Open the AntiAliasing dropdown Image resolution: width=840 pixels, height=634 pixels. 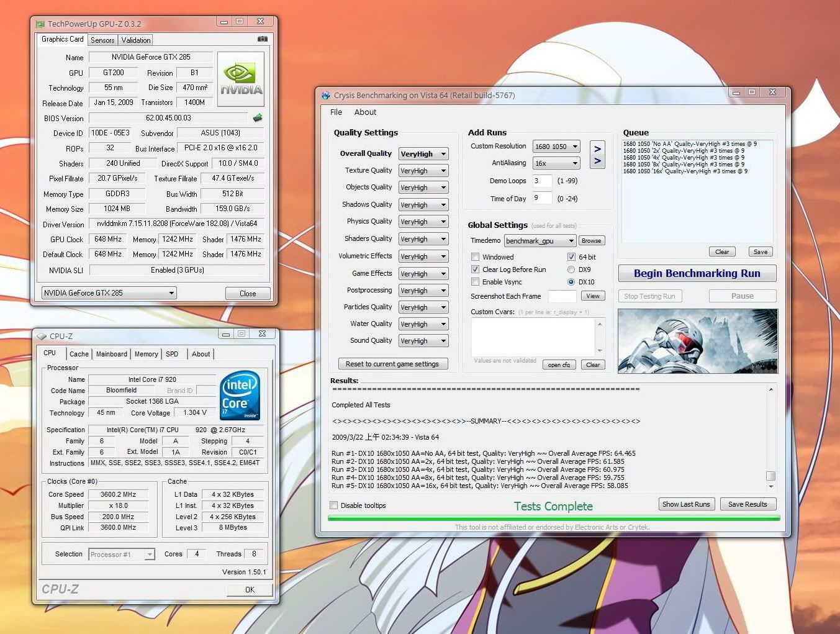coord(556,163)
